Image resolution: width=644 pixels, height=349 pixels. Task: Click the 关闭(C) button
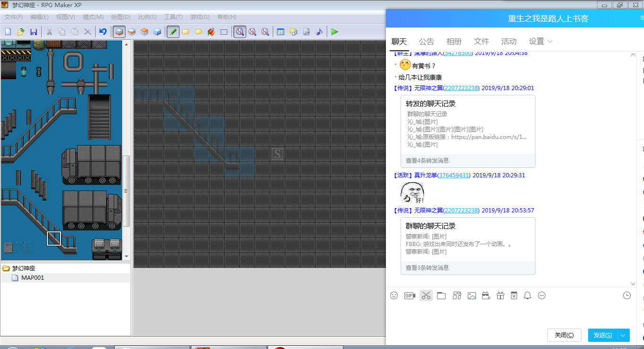pos(564,335)
